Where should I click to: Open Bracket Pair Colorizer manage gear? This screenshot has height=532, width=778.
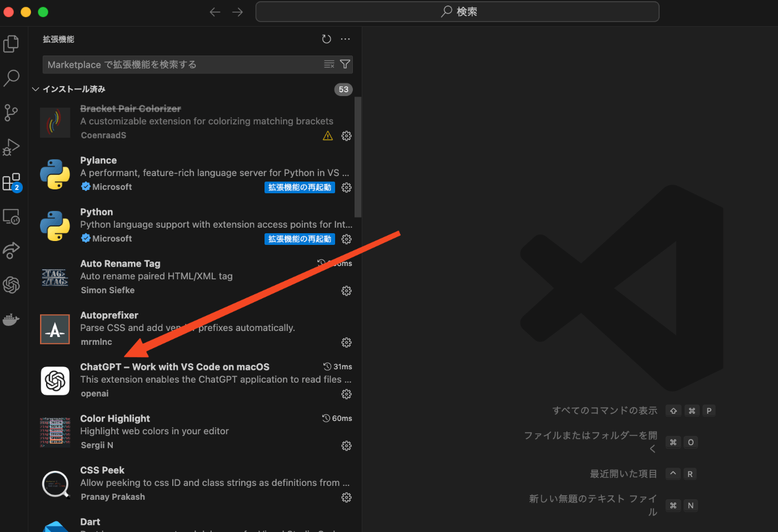coord(346,136)
